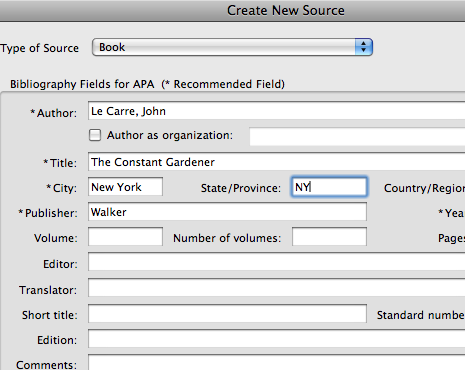Viewport: 465px width, 370px height.
Task: Click the Standard number label
Action: [x=421, y=315]
